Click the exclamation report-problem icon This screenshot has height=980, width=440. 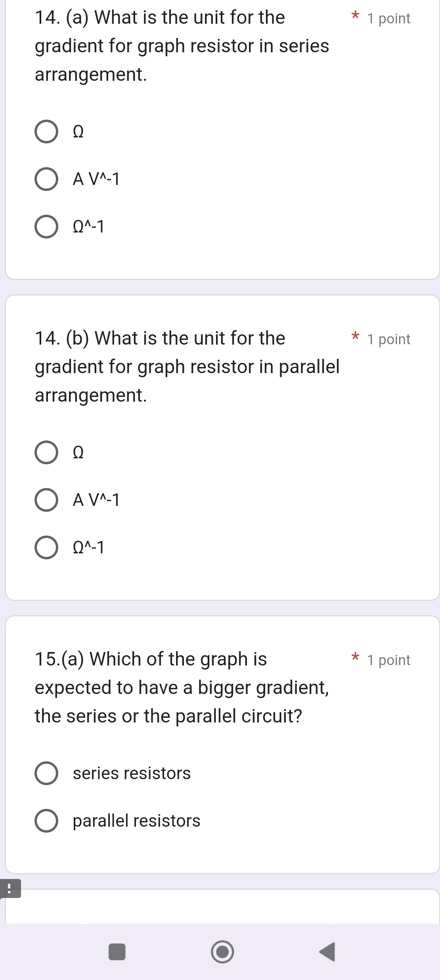(10, 888)
